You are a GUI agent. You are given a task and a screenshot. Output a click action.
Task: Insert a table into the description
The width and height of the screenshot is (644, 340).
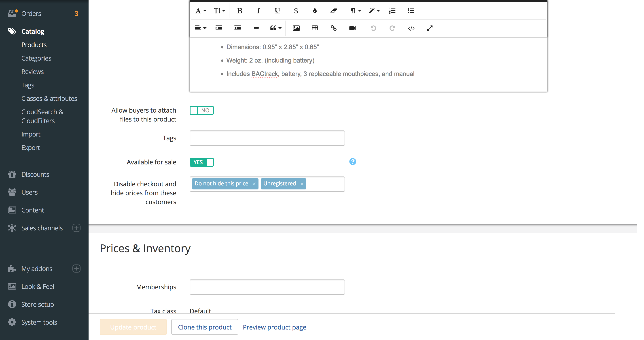315,28
